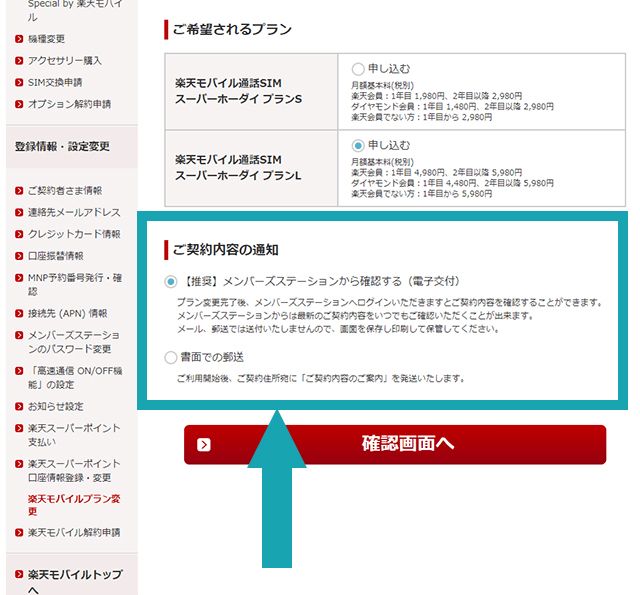Viewport: 640px width, 595px height.
Task: Choose 書面での郵送 option
Action: point(171,357)
